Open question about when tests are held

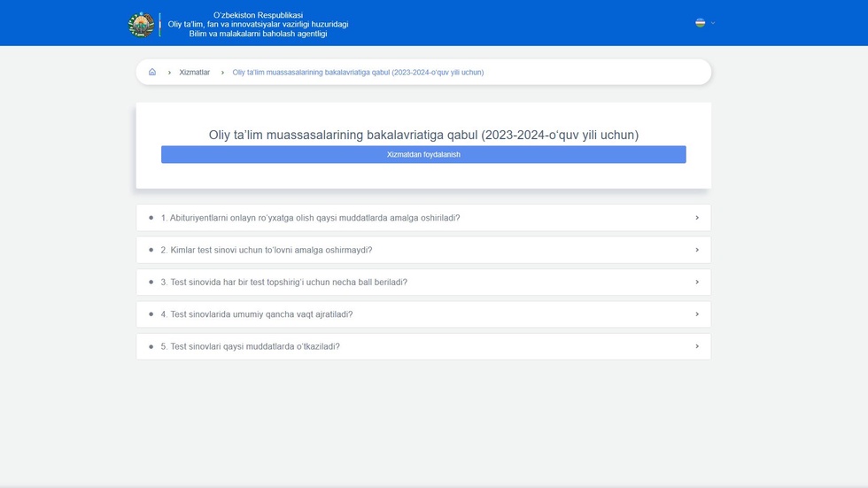pos(250,346)
